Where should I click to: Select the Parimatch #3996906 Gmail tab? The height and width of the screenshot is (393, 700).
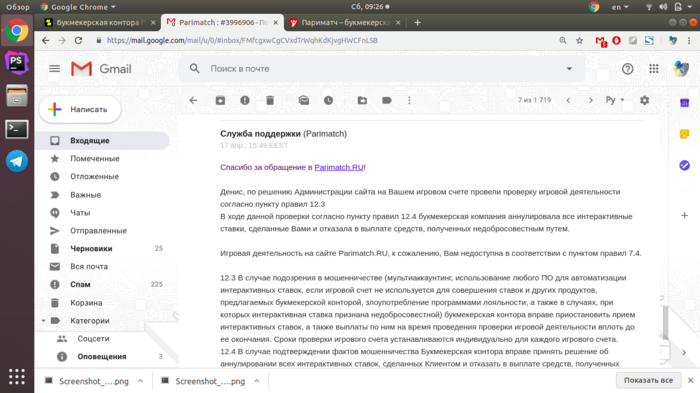pos(221,22)
